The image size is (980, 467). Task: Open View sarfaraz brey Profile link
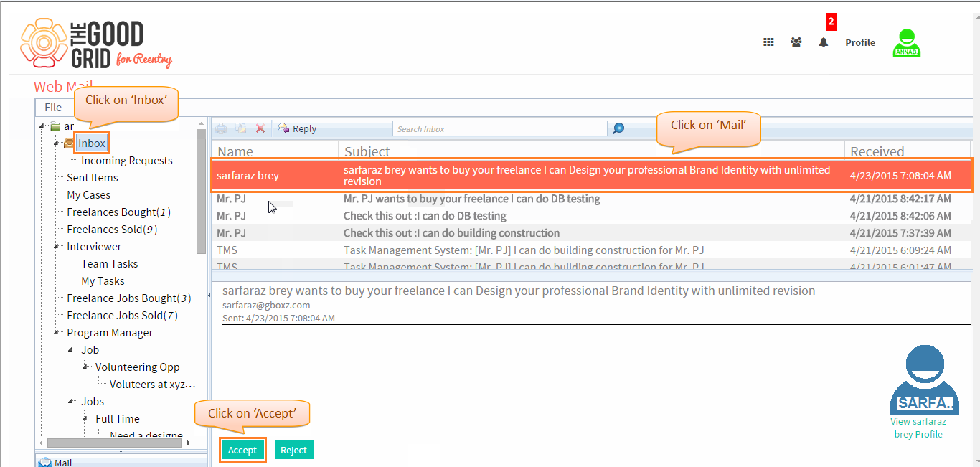(918, 428)
